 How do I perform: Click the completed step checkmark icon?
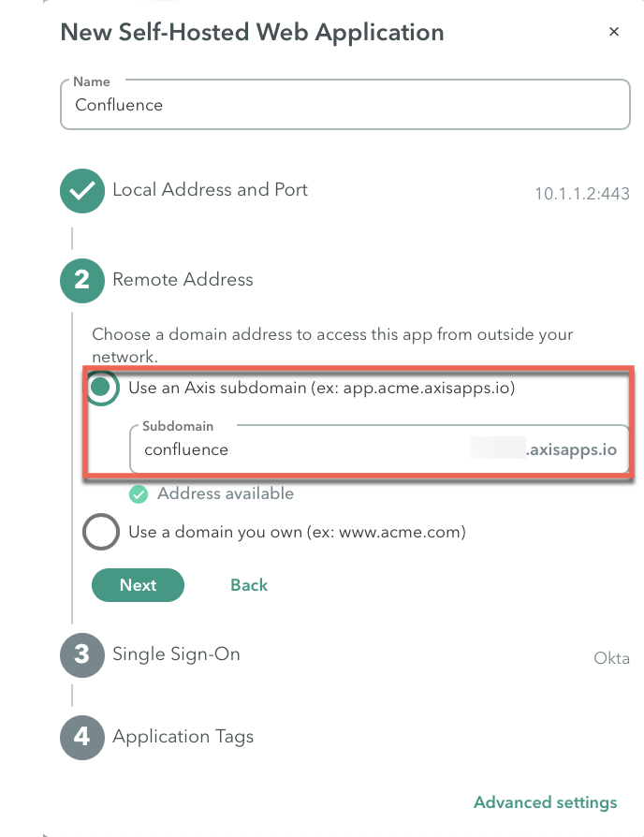[82, 191]
